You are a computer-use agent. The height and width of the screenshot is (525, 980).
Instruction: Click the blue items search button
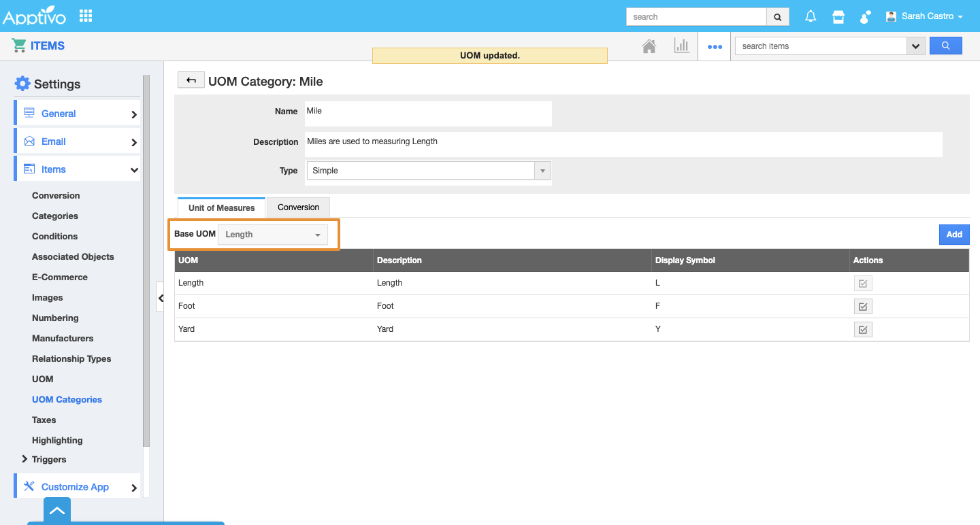945,46
